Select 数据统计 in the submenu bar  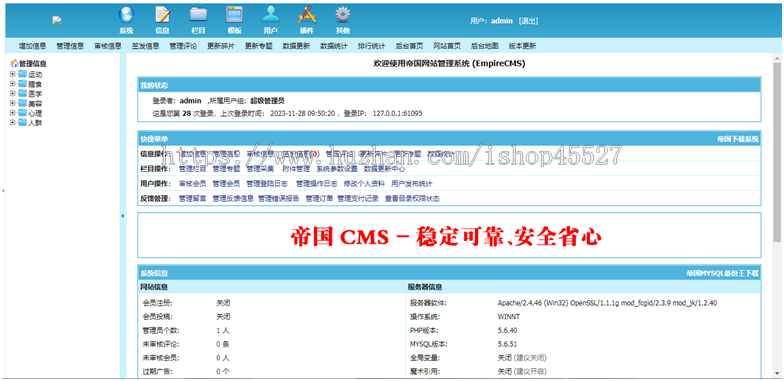(334, 46)
